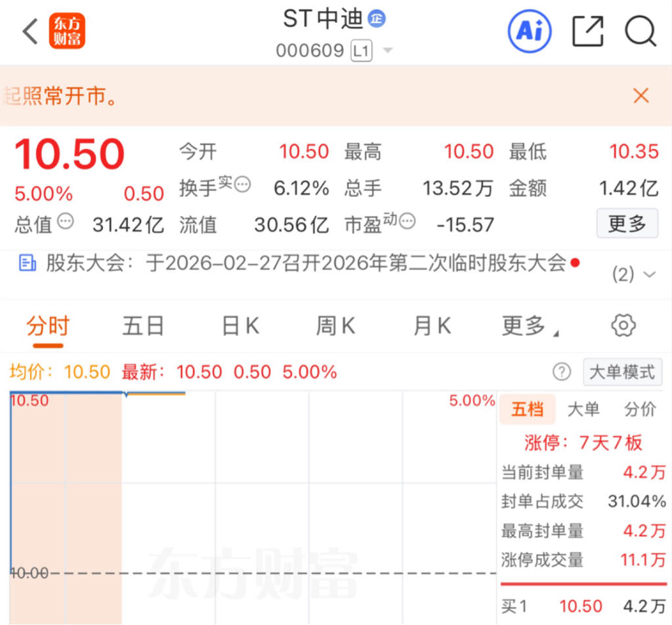Tap the stock code 000609

310,51
